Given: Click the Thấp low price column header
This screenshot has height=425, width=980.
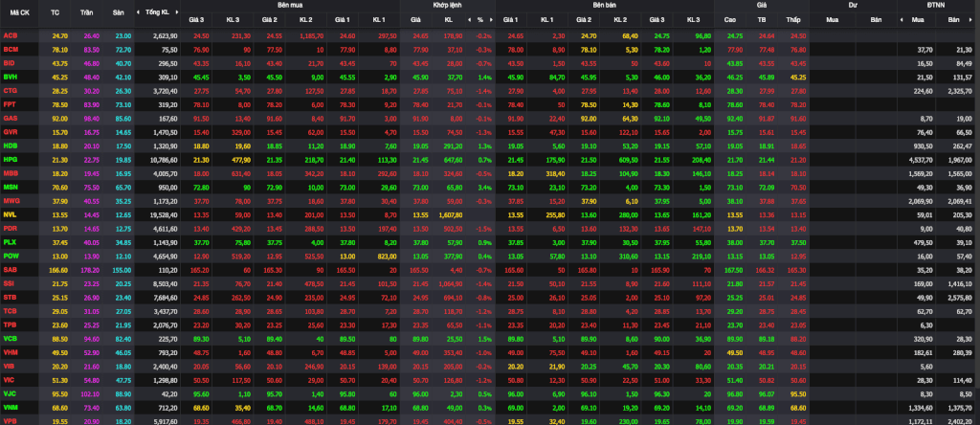Looking at the screenshot, I should [x=793, y=20].
